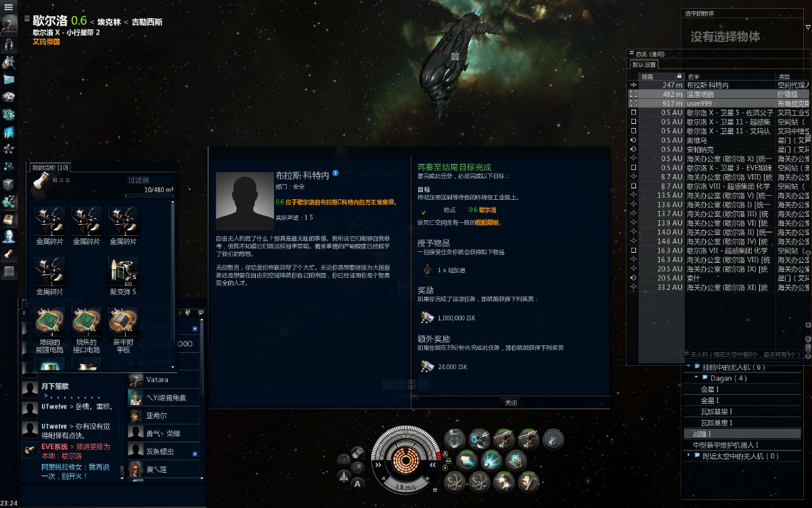The height and width of the screenshot is (508, 812).
Task: Click the autopilot A button on HUD
Action: [358, 483]
